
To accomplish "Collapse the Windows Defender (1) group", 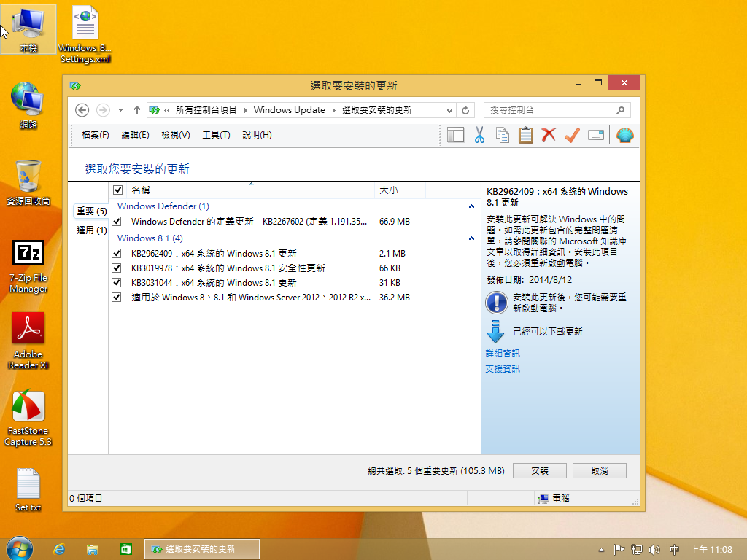I will point(471,206).
